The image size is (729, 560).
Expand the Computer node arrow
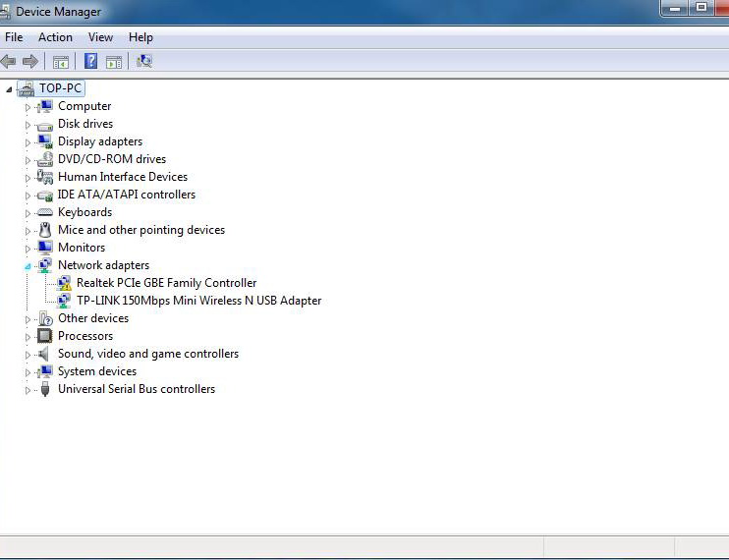click(x=28, y=107)
